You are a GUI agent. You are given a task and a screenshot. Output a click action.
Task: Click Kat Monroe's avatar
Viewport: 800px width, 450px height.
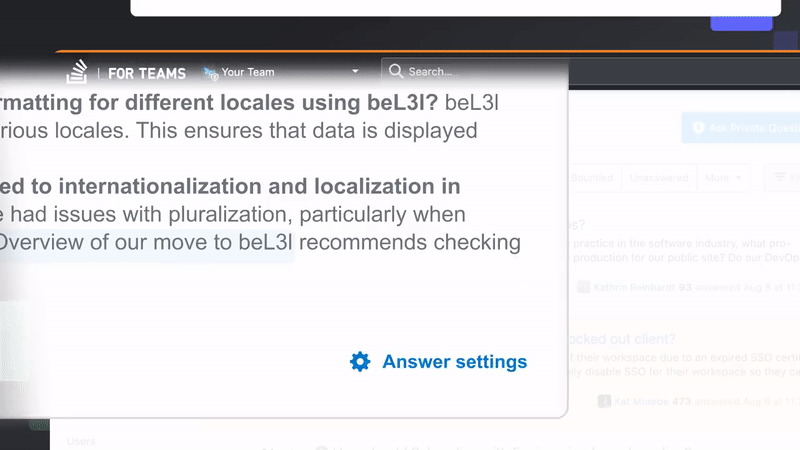pos(605,401)
